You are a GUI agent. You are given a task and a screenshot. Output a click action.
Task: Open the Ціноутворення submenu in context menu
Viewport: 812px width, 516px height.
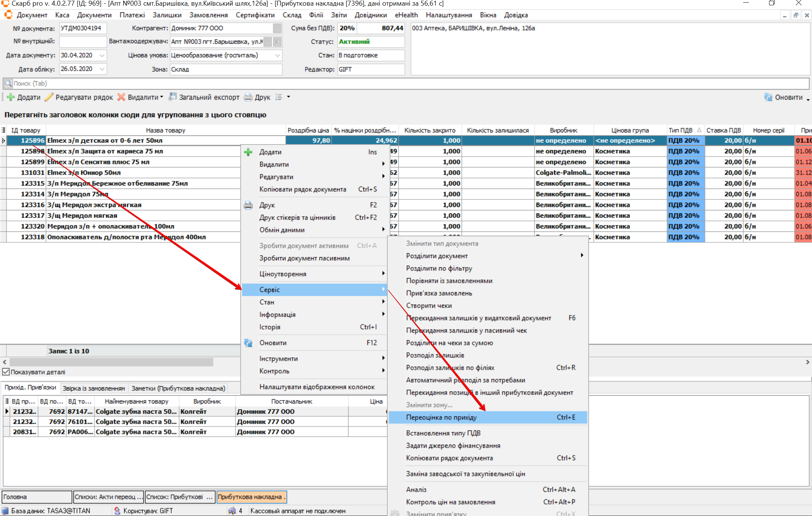tap(283, 274)
